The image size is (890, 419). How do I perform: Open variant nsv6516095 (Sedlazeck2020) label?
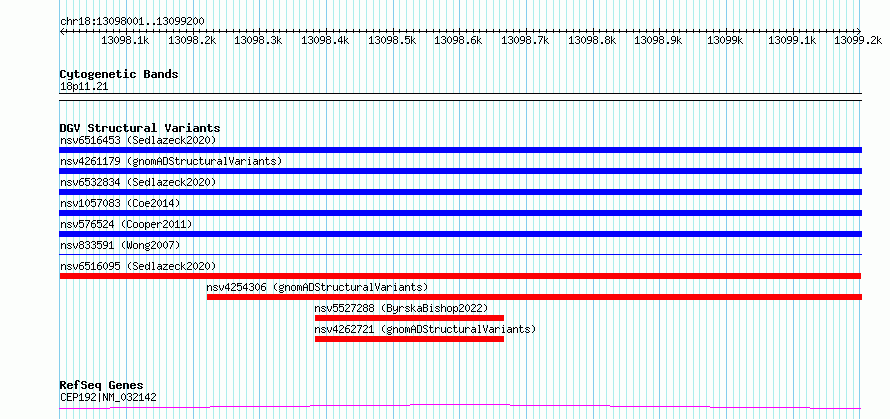[x=138, y=266]
